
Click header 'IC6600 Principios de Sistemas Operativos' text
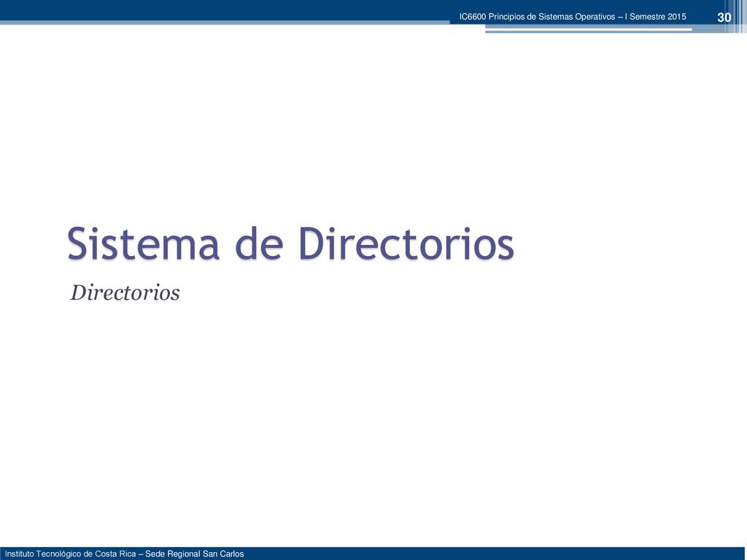pyautogui.click(x=538, y=17)
